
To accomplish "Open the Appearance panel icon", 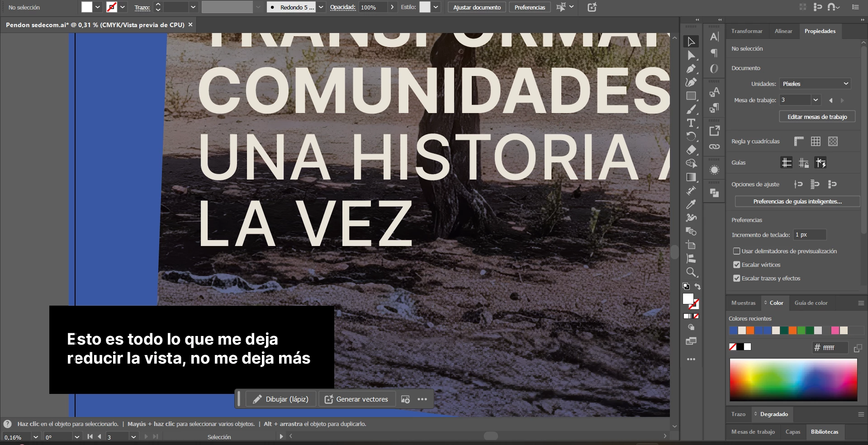I will [x=714, y=170].
